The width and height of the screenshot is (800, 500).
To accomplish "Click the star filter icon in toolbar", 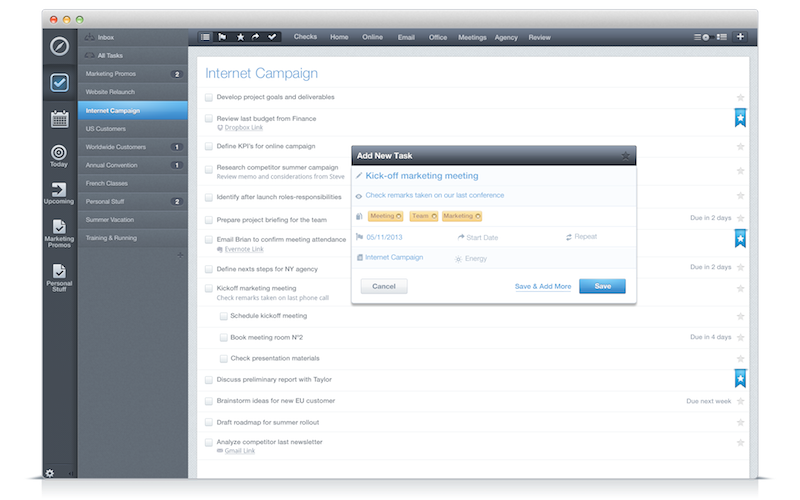I will click(x=239, y=37).
